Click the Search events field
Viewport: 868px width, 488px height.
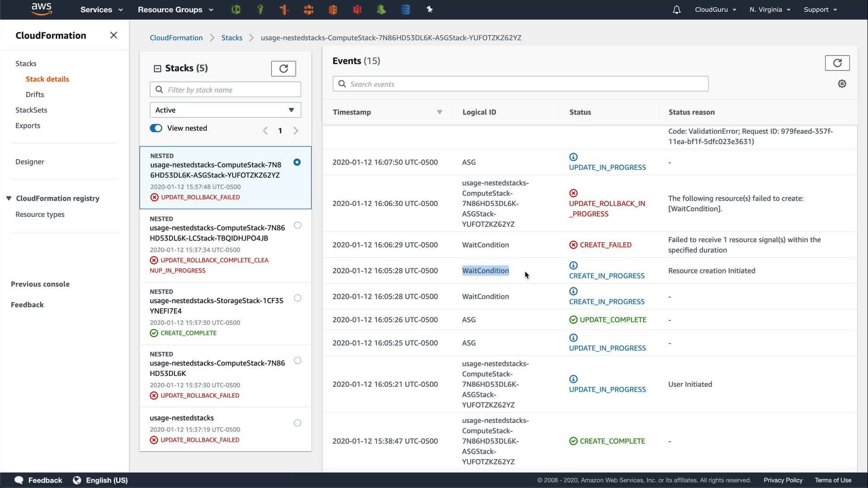520,84
